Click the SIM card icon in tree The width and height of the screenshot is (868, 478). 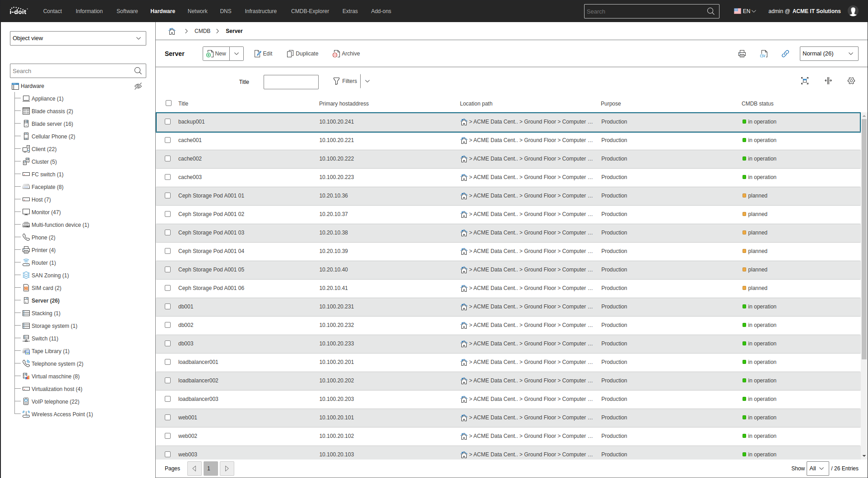click(x=26, y=288)
